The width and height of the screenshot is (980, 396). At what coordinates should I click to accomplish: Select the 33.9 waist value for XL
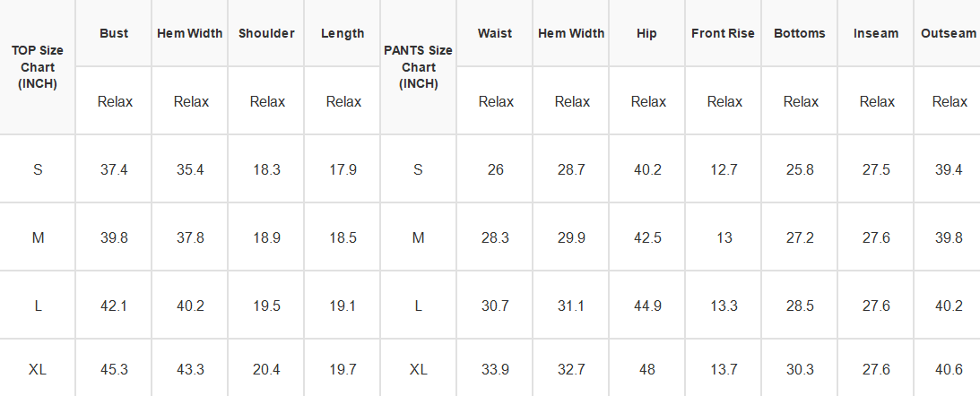coord(495,369)
